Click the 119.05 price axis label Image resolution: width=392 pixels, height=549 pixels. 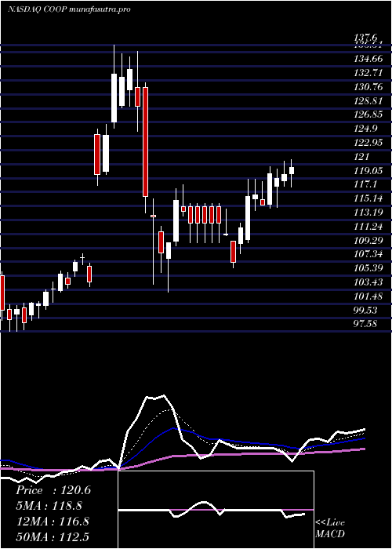[368, 170]
